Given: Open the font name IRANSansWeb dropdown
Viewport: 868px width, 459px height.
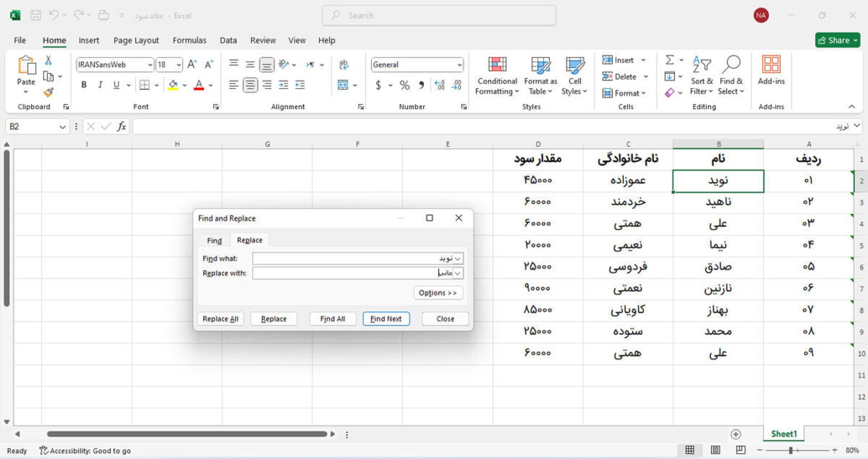Looking at the screenshot, I should [150, 65].
